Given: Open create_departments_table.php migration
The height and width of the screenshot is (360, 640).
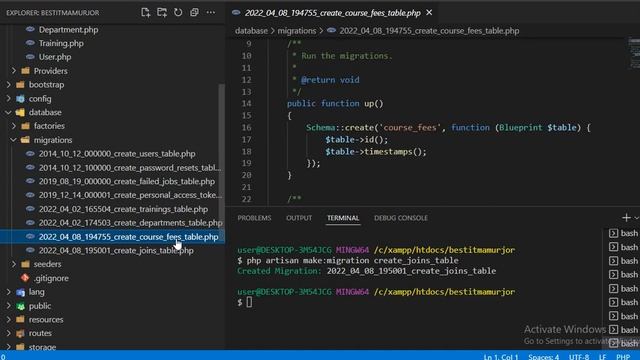Looking at the screenshot, I should tap(130, 223).
